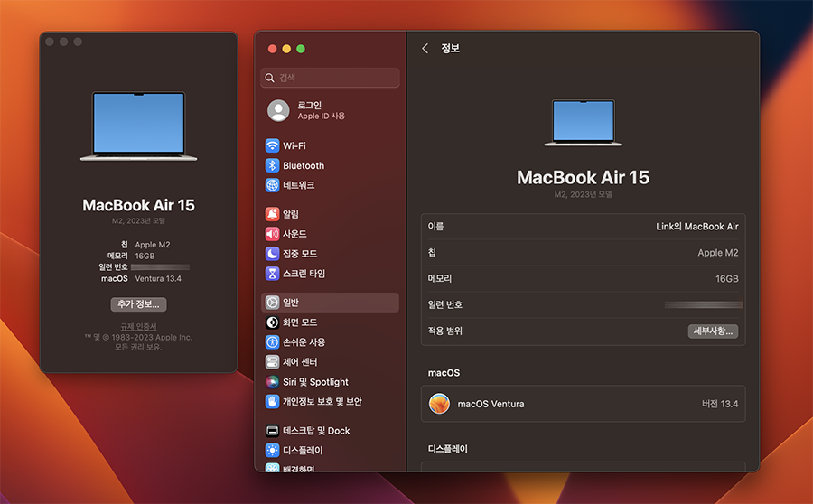
Task: Click the 일련 번호 label in 정보 pane
Action: [444, 305]
